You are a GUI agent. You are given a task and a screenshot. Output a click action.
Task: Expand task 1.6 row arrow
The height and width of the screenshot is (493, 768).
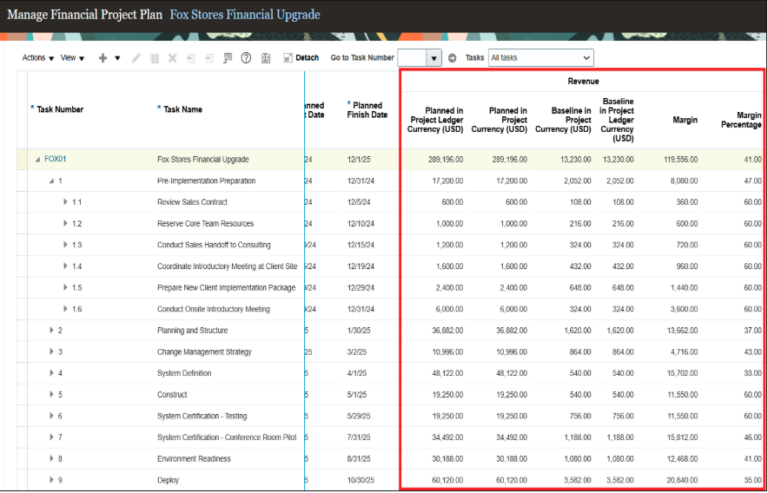(65, 309)
